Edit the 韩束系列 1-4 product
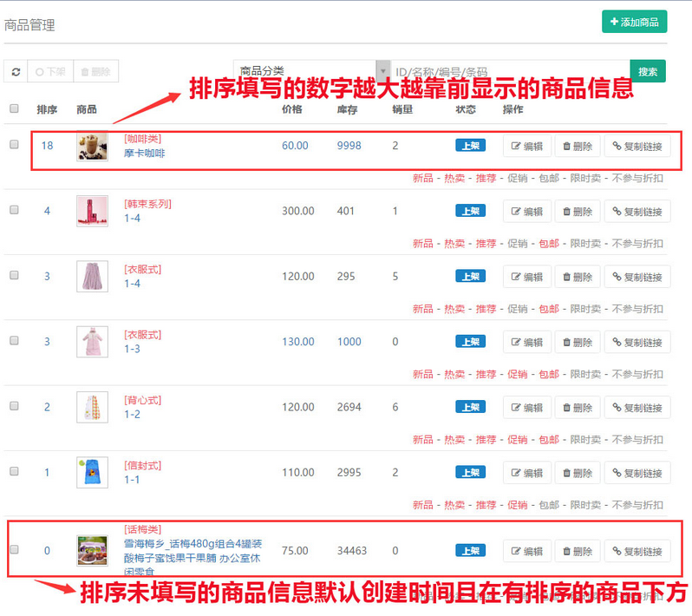692x616 pixels. 527,212
